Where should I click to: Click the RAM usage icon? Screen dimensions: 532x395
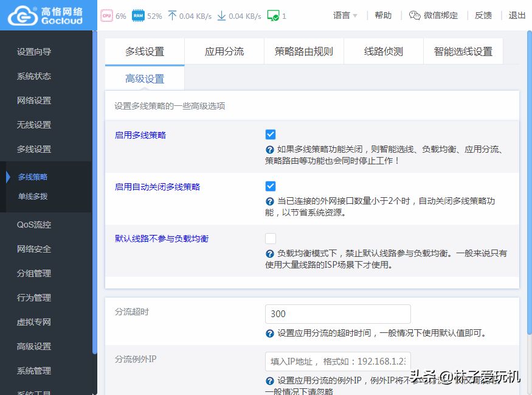138,16
